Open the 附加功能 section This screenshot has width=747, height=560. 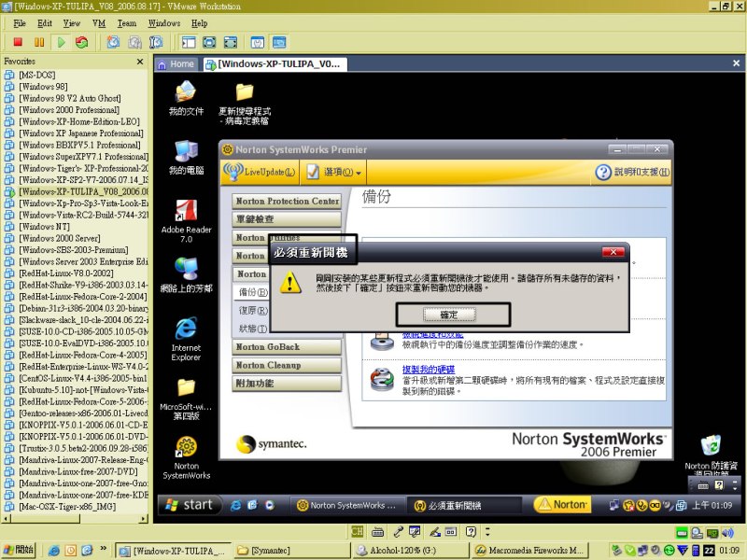288,383
